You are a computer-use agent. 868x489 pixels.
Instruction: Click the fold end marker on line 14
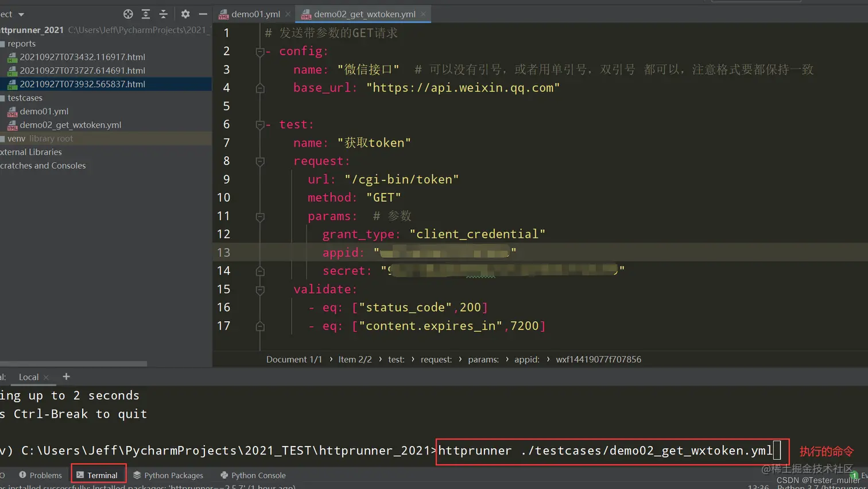coord(260,271)
